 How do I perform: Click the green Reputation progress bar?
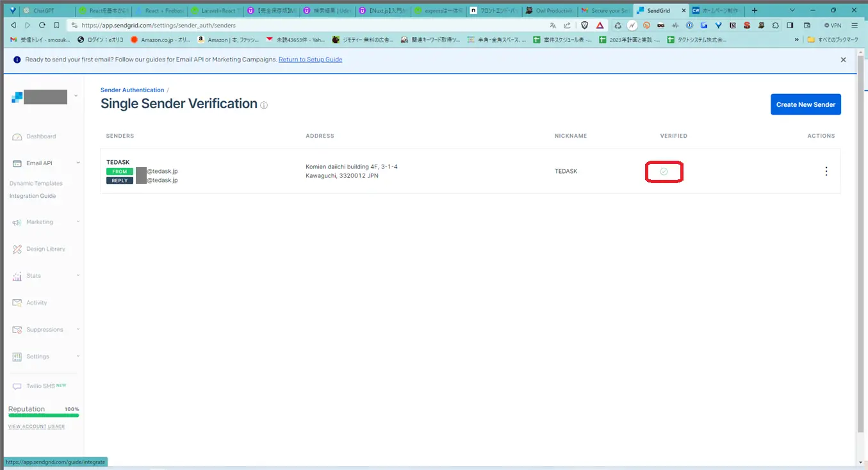pyautogui.click(x=43, y=416)
